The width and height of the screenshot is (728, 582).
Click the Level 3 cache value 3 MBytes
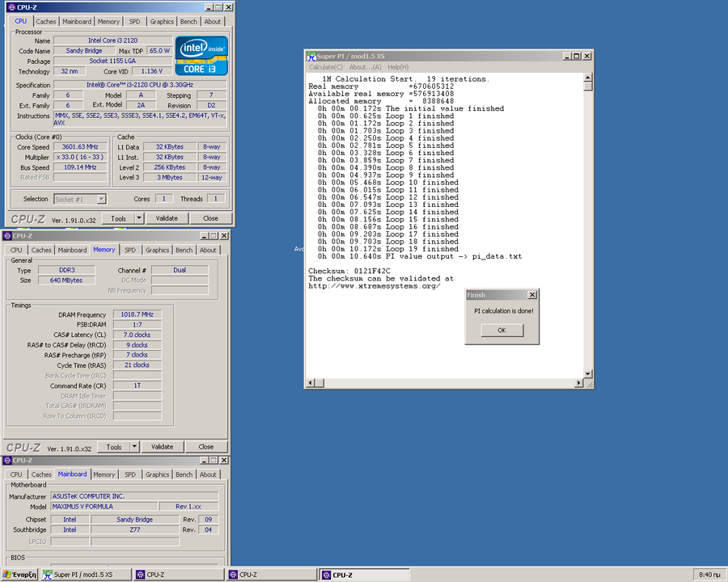pyautogui.click(x=170, y=177)
